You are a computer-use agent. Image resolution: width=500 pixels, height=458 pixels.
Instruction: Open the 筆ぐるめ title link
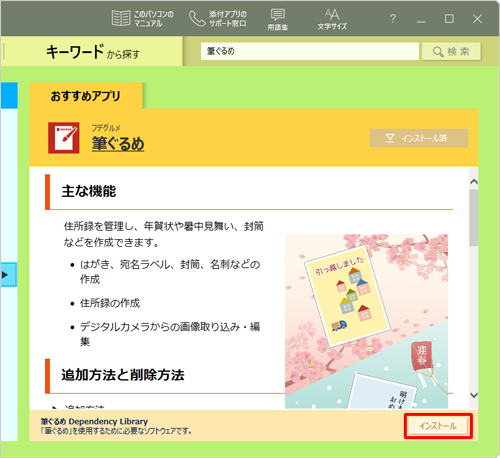tap(118, 144)
